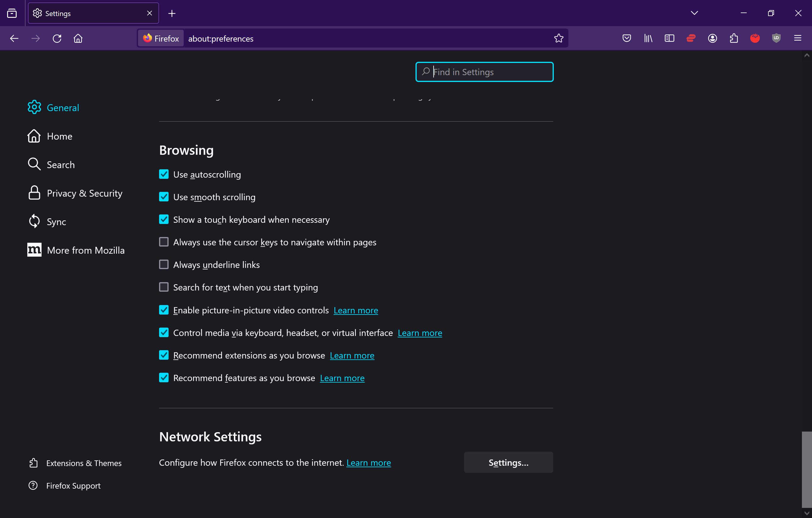This screenshot has width=812, height=518.
Task: Open the hamburger application menu
Action: pos(797,38)
